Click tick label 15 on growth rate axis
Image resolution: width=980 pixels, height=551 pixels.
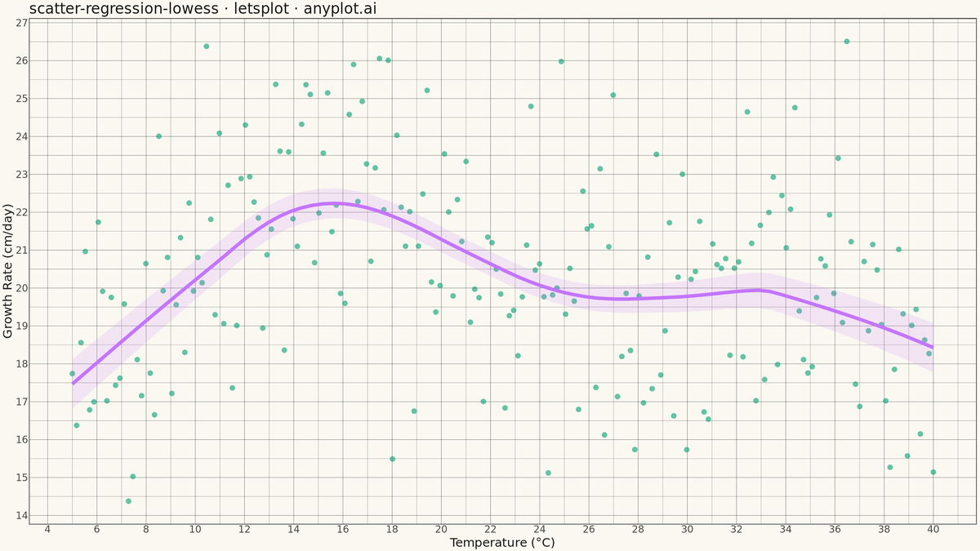click(22, 478)
